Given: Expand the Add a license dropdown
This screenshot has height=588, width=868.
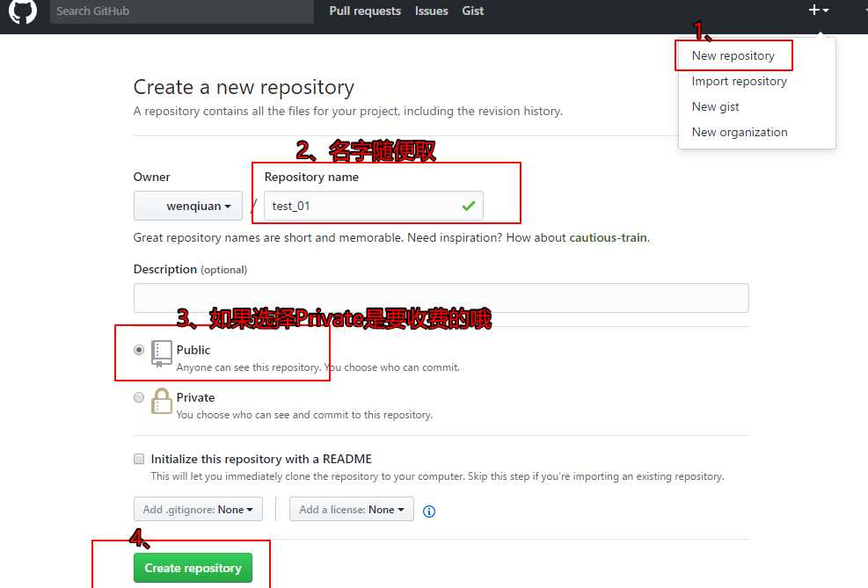Looking at the screenshot, I should 352,510.
